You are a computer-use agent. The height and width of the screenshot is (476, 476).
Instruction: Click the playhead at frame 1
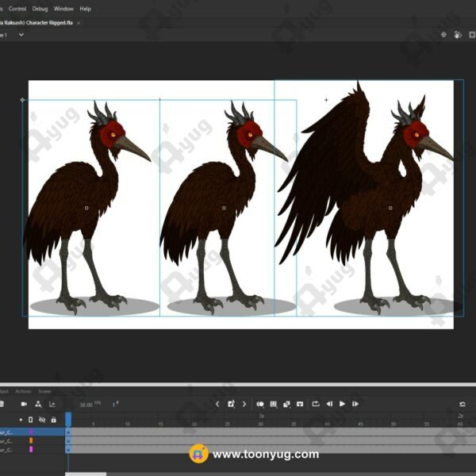68,419
